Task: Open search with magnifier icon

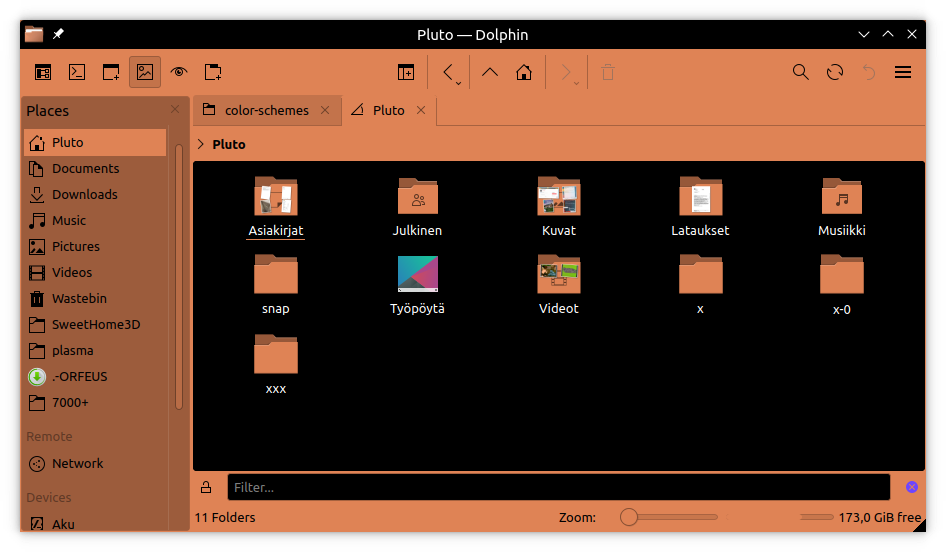Action: click(801, 72)
